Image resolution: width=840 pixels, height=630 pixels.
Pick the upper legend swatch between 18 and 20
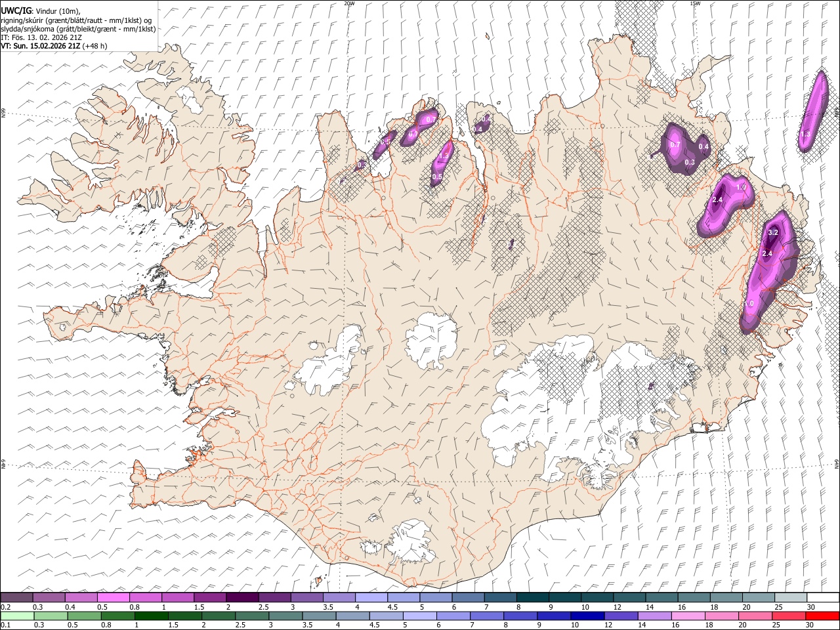(x=726, y=597)
